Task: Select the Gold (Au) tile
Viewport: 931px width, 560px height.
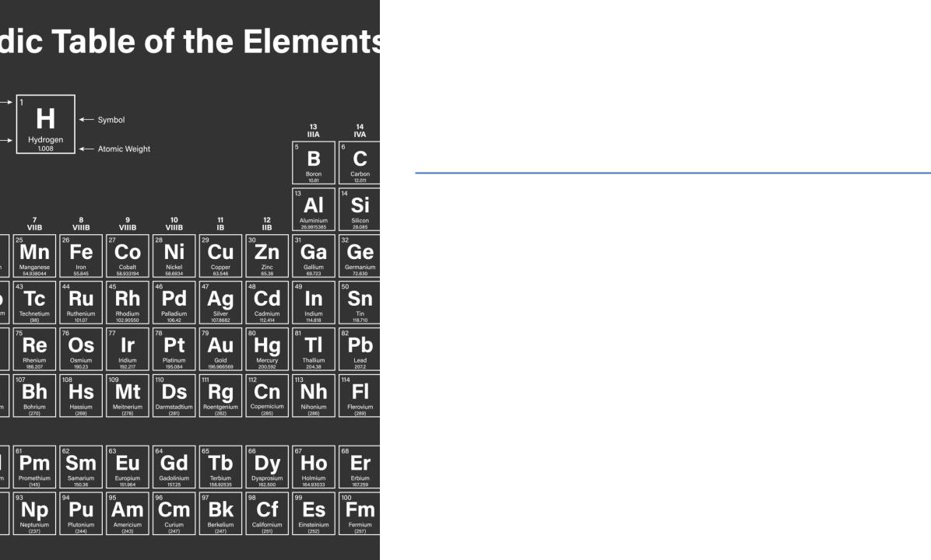Action: tap(220, 348)
